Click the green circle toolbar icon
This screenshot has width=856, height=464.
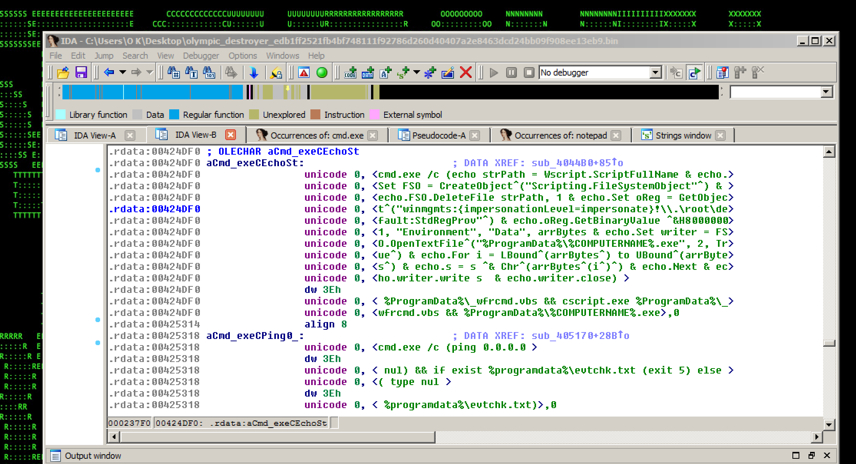click(x=322, y=73)
